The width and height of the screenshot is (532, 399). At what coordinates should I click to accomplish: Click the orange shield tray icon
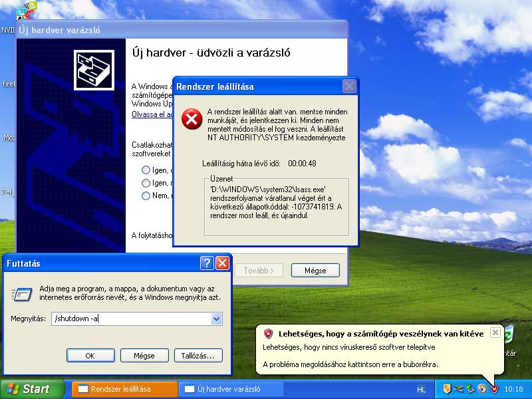447,389
